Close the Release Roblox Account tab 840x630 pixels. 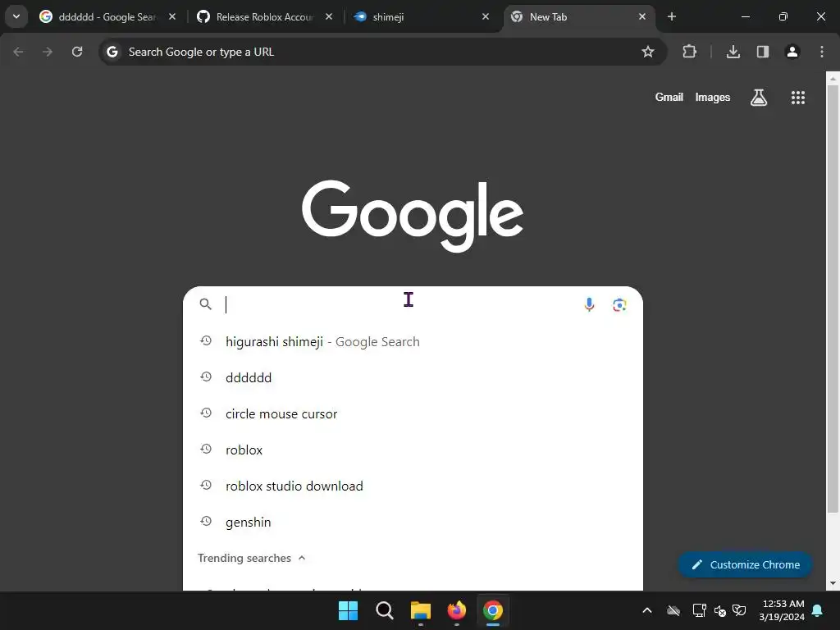pos(329,16)
